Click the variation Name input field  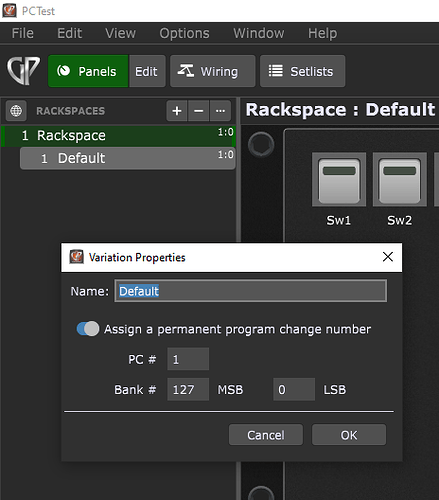pos(251,291)
